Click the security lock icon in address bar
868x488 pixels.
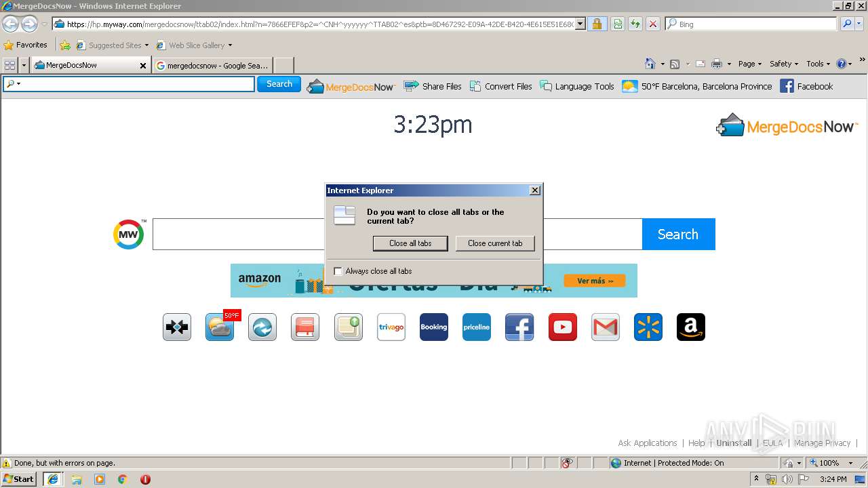click(597, 24)
